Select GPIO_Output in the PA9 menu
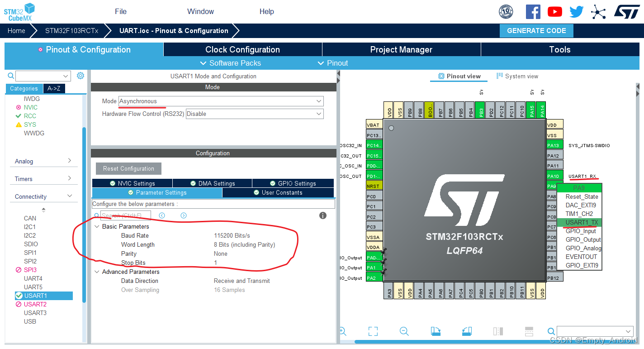The width and height of the screenshot is (644, 349). point(579,239)
